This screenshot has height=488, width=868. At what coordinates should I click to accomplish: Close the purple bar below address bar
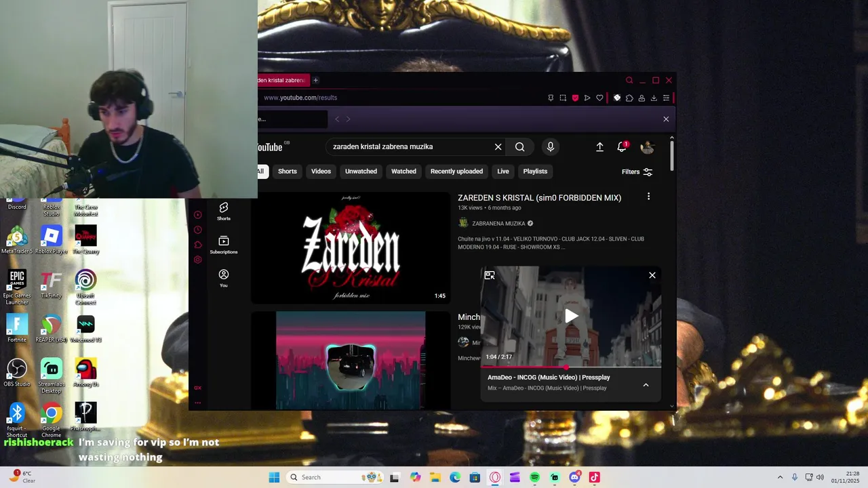pyautogui.click(x=666, y=119)
